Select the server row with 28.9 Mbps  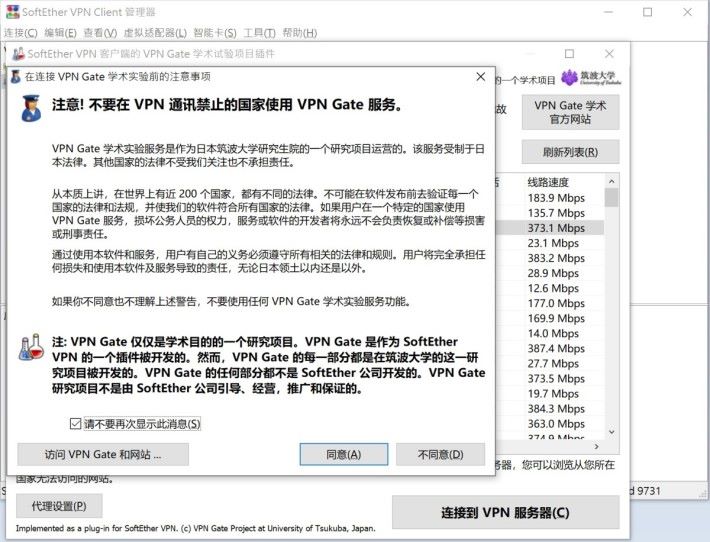click(549, 273)
